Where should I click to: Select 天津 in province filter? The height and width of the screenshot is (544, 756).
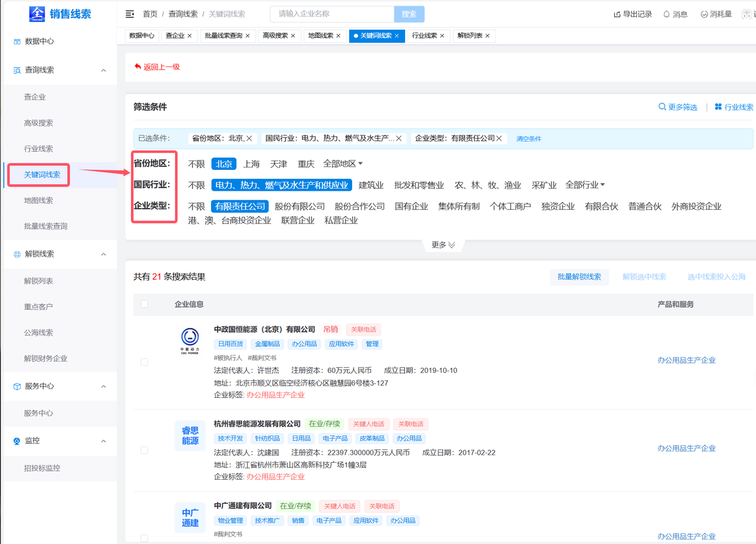click(278, 164)
